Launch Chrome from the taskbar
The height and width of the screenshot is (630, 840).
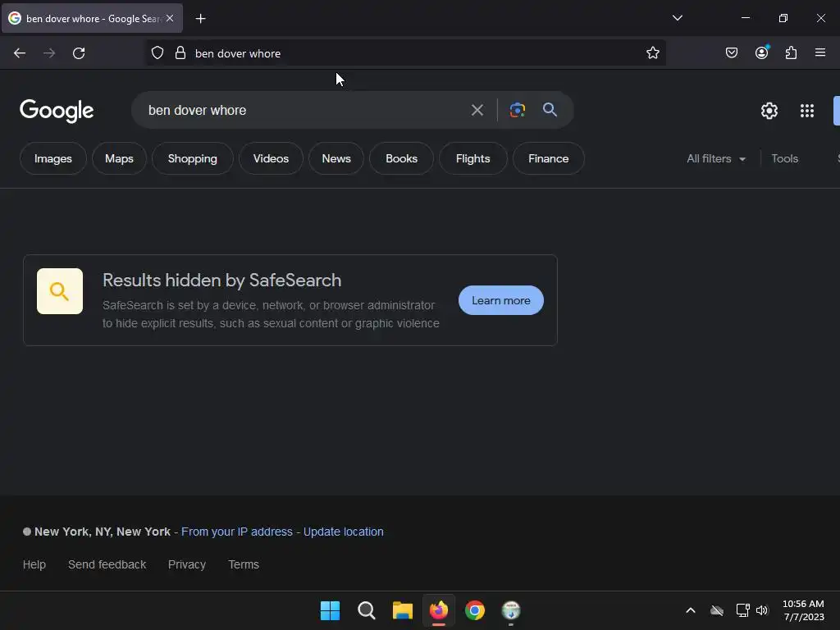coord(475,610)
